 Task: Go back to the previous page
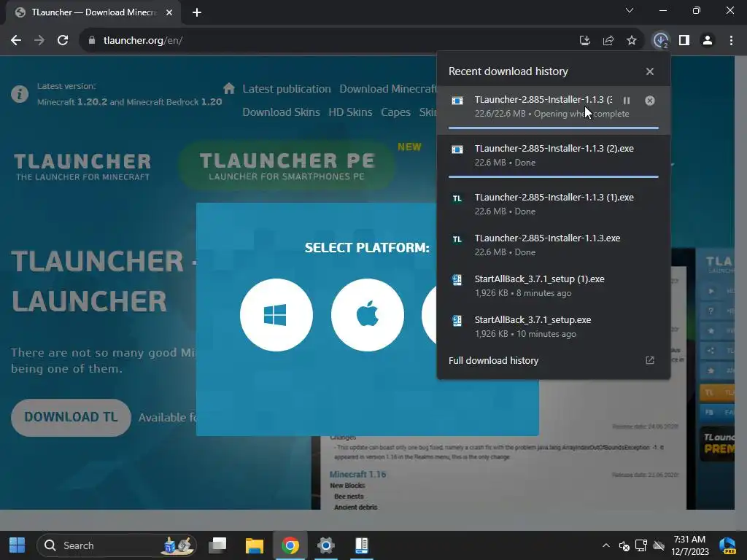16,41
